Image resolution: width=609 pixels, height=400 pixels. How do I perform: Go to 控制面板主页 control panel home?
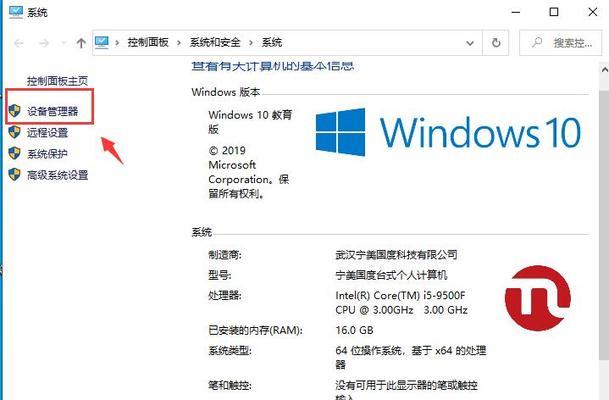[x=57, y=81]
